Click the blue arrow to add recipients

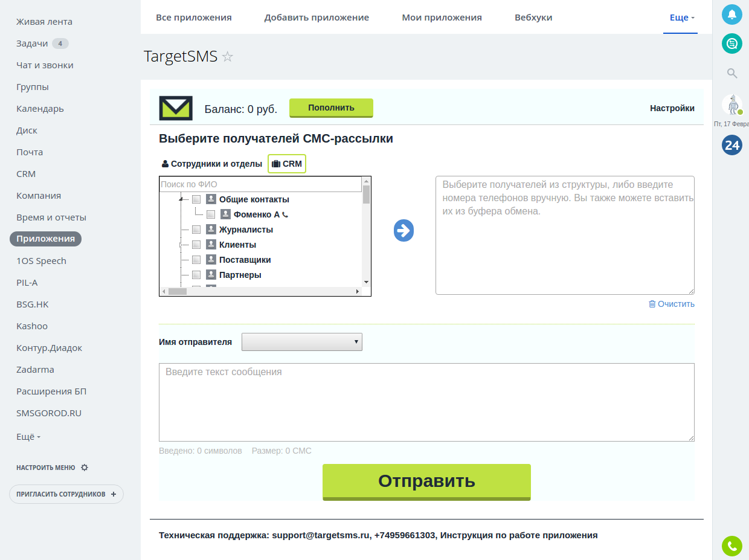[x=403, y=230]
